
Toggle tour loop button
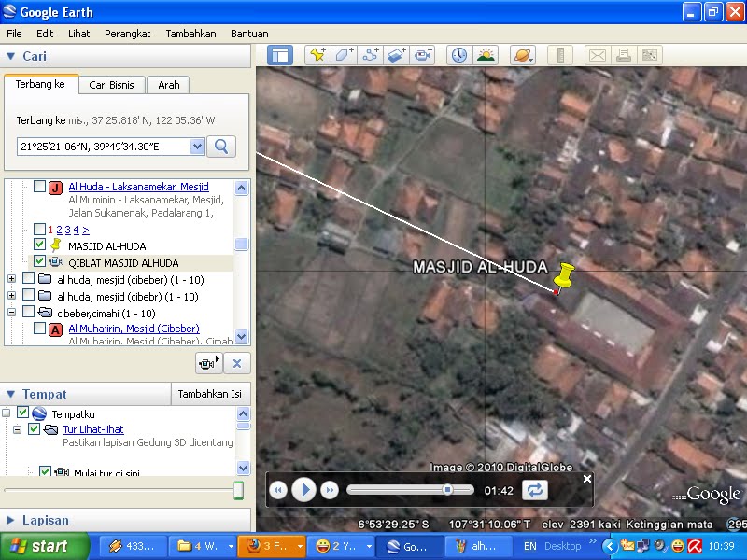tap(534, 490)
